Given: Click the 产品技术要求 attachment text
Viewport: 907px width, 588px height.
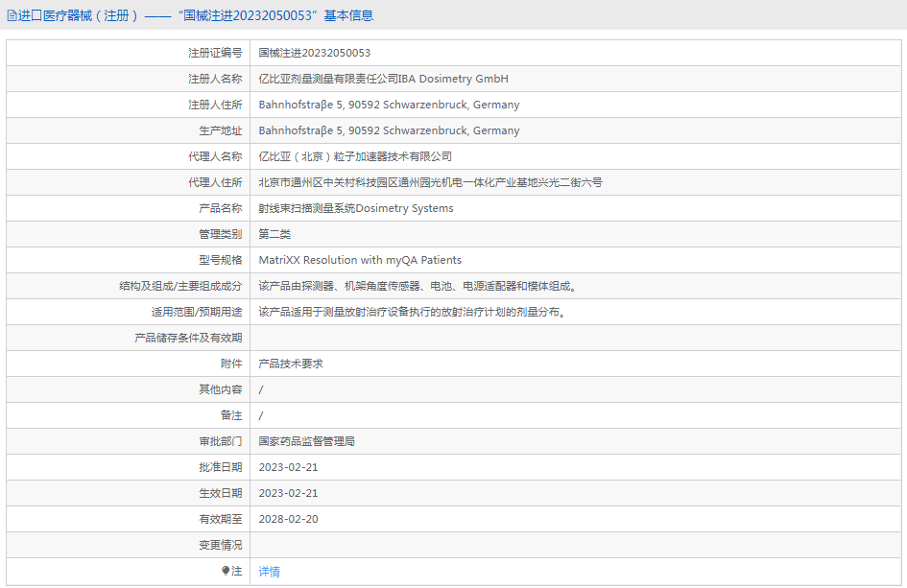Looking at the screenshot, I should 291,364.
